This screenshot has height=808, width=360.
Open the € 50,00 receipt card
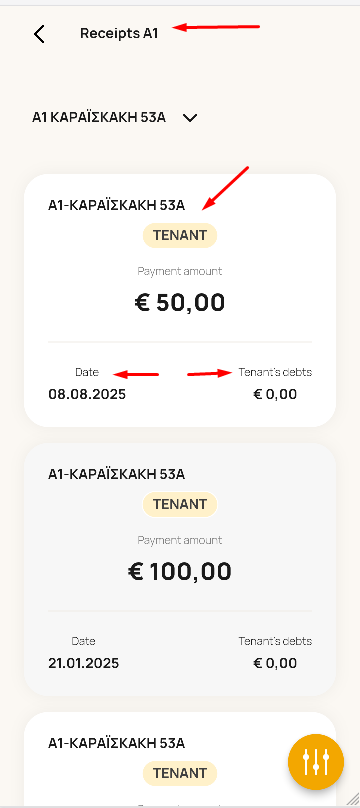[180, 300]
